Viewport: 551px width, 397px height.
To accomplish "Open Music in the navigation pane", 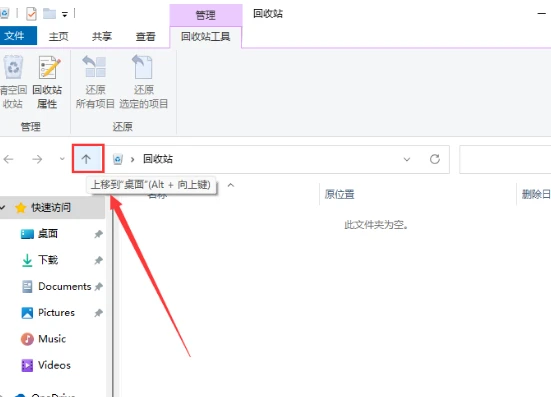I will click(x=52, y=339).
